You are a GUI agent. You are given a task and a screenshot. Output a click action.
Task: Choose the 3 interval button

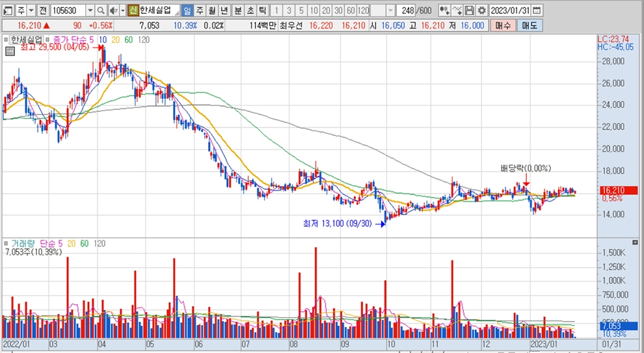pyautogui.click(x=289, y=10)
